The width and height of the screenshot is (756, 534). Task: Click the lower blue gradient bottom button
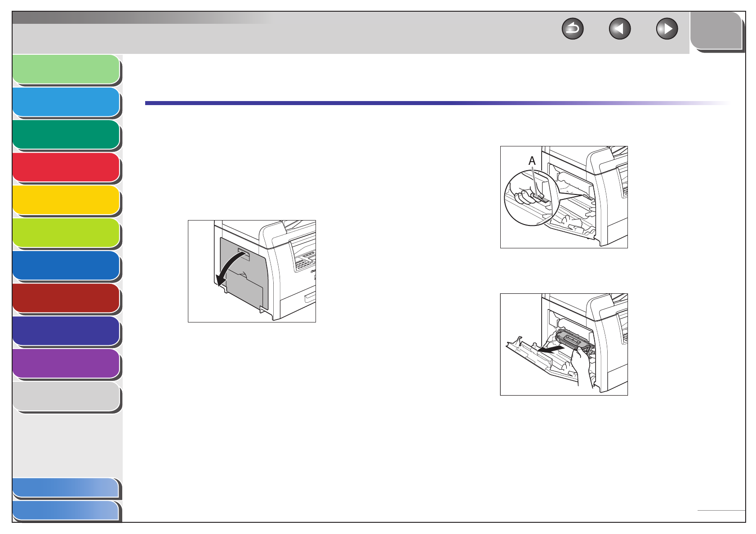coord(67,511)
